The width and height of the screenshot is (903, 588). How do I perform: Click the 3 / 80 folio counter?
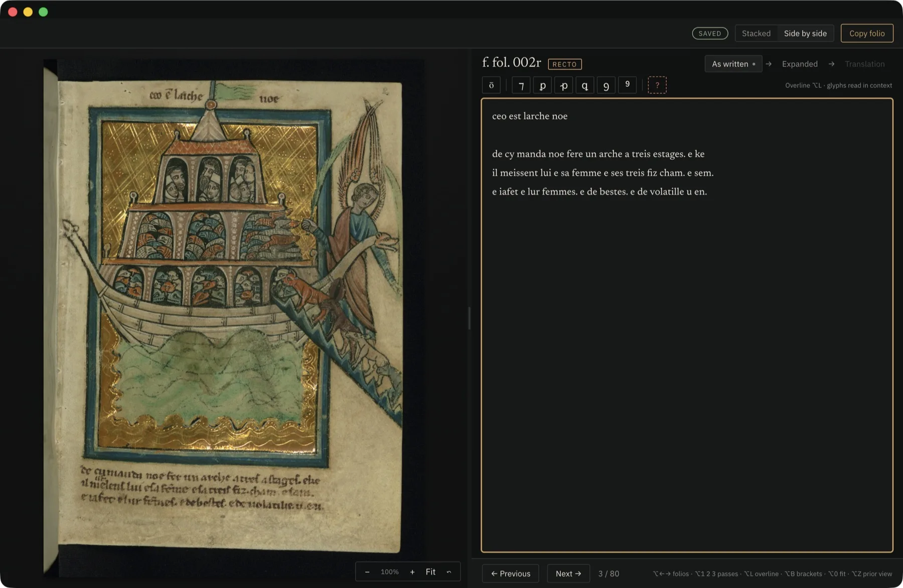click(x=609, y=573)
